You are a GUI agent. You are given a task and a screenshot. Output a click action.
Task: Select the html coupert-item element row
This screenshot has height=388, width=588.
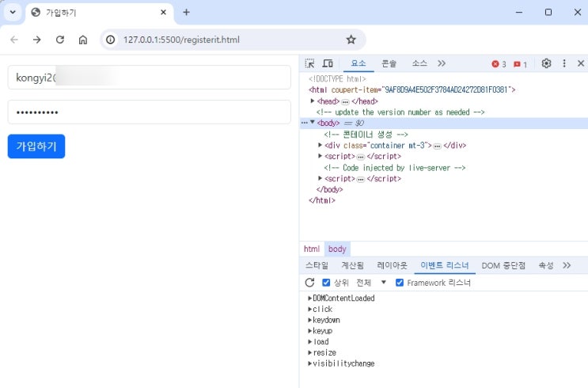point(412,89)
